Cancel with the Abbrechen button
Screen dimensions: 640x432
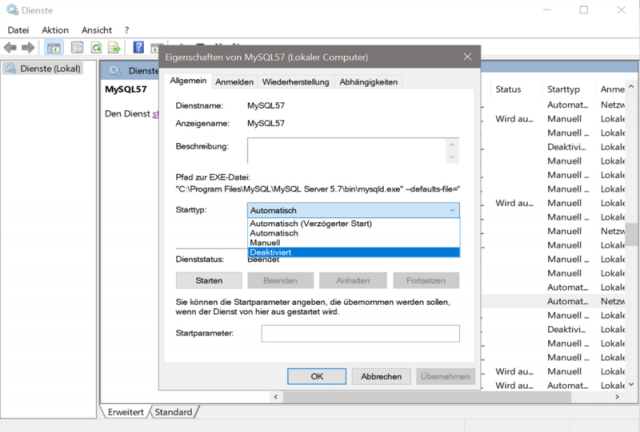click(x=381, y=376)
